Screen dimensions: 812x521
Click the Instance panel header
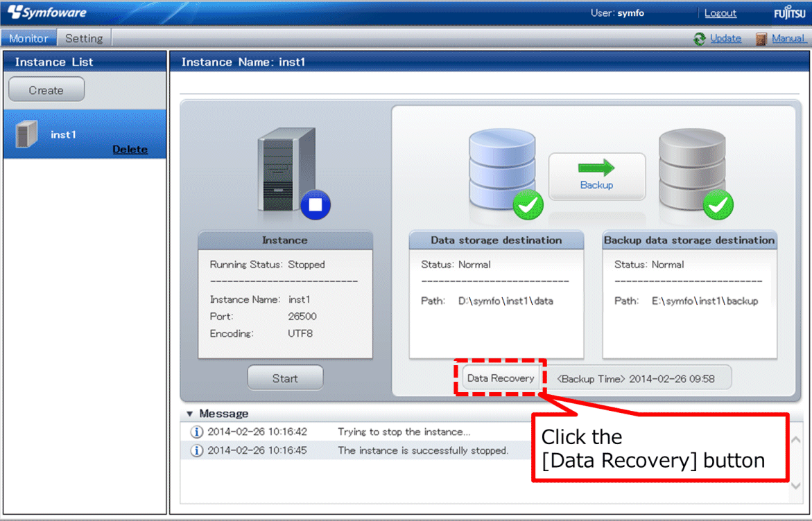point(285,240)
